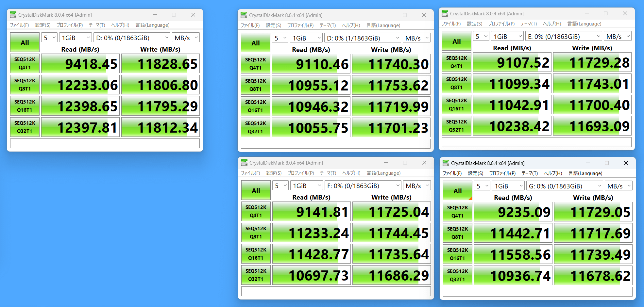The width and height of the screenshot is (644, 307).
Task: Start All tests in the F: drive window
Action: tap(256, 190)
